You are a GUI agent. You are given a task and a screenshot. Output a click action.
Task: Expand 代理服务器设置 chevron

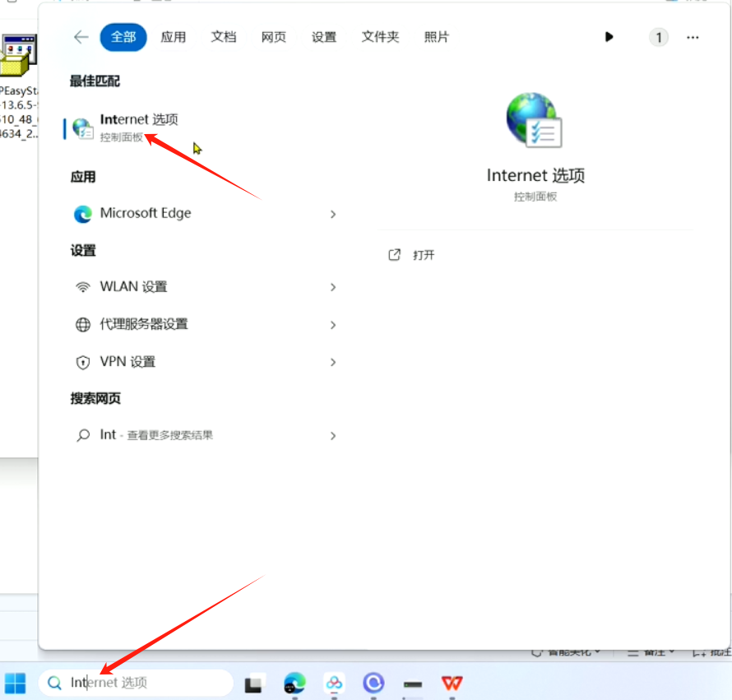click(x=333, y=325)
